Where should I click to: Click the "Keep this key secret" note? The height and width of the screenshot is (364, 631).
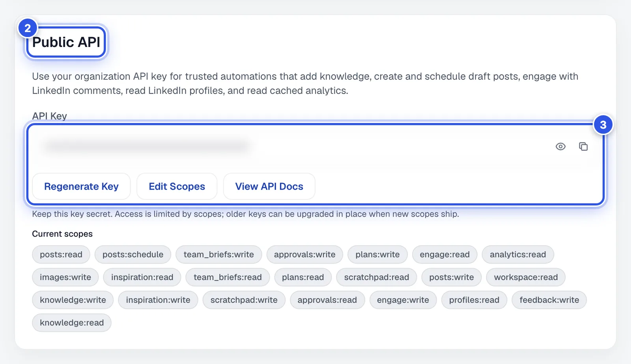click(x=245, y=214)
